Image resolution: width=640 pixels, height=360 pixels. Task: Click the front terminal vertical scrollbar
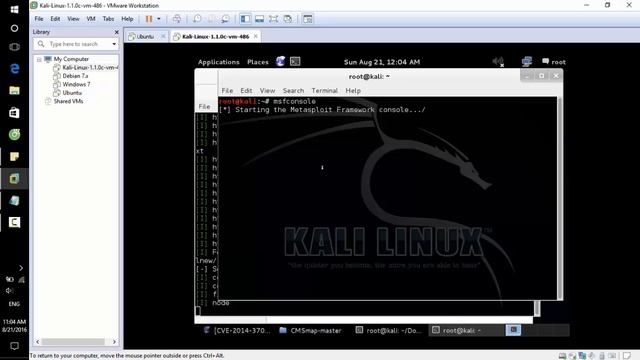560,198
